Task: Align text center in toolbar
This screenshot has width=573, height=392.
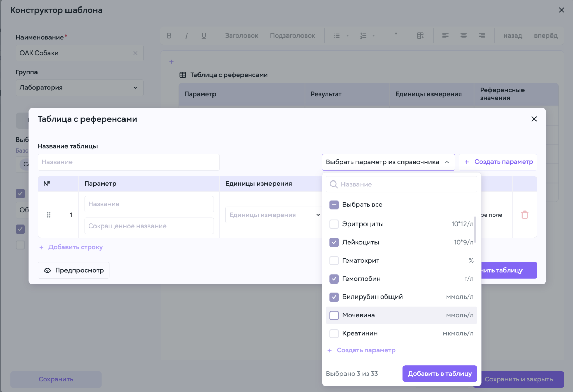Action: tap(464, 35)
